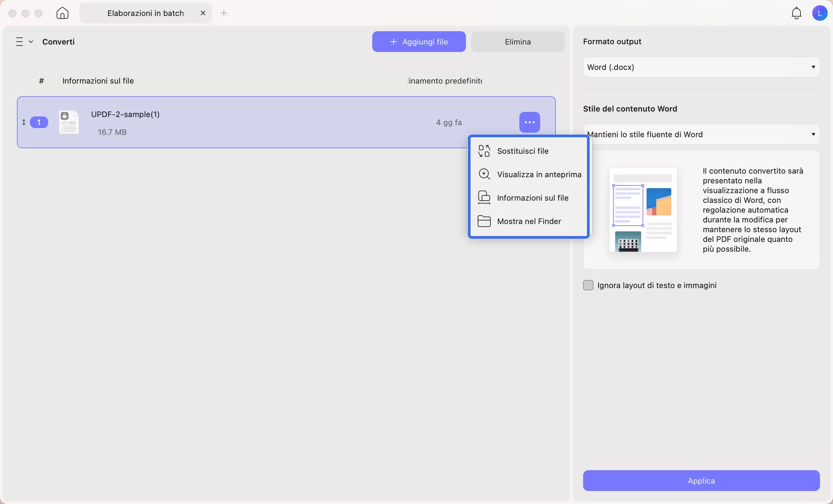Click the three-dots more options button

click(x=529, y=122)
